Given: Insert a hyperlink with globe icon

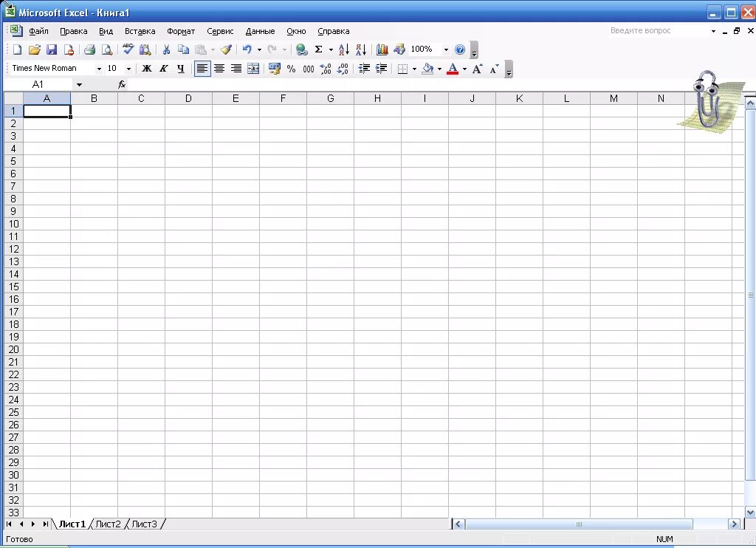Looking at the screenshot, I should click(x=302, y=49).
